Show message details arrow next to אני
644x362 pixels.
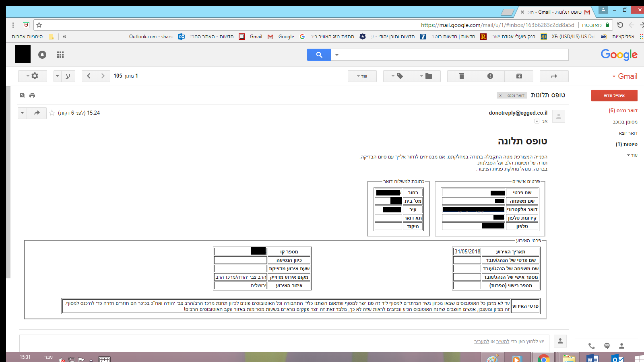tap(537, 121)
